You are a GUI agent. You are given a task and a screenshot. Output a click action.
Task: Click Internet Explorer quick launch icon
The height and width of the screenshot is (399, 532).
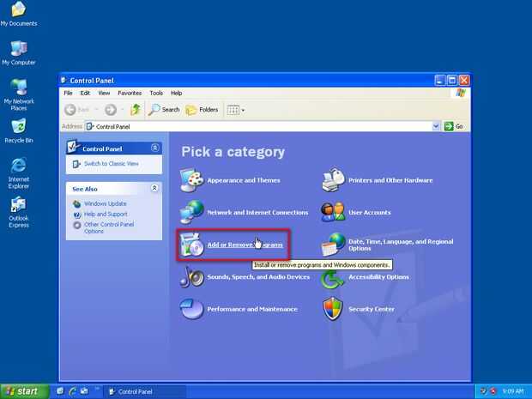72,391
